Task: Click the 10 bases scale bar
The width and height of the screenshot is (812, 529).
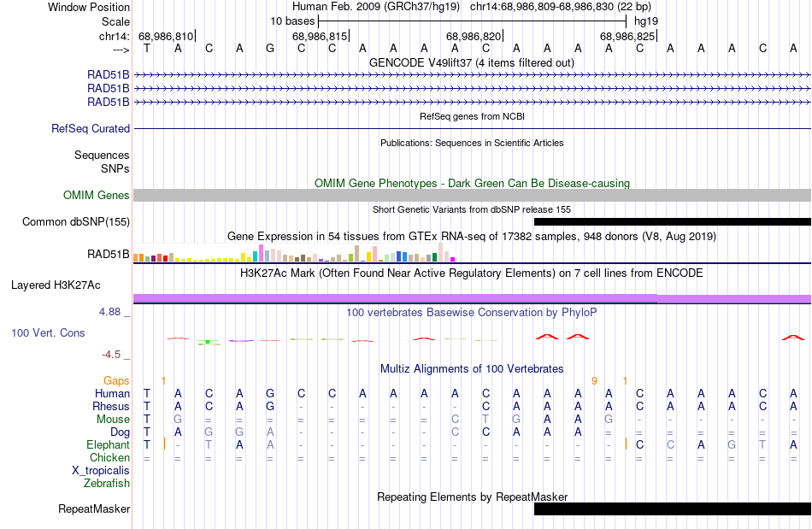Action: (x=473, y=21)
